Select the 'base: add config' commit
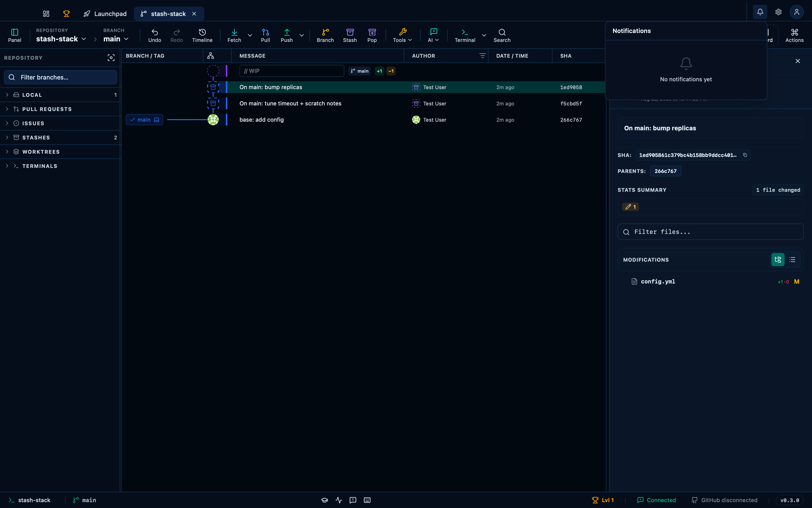 click(x=363, y=120)
